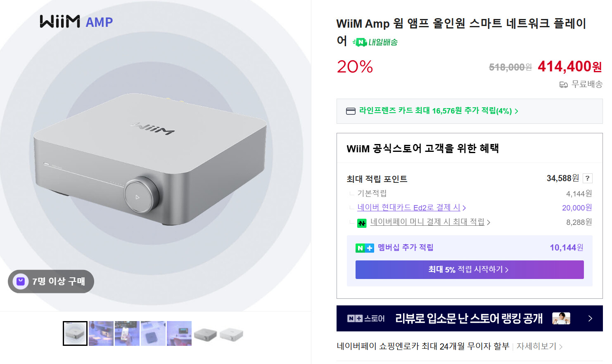Select thumbnail showing phone in hand
This screenshot has height=364, width=612.
point(127,333)
